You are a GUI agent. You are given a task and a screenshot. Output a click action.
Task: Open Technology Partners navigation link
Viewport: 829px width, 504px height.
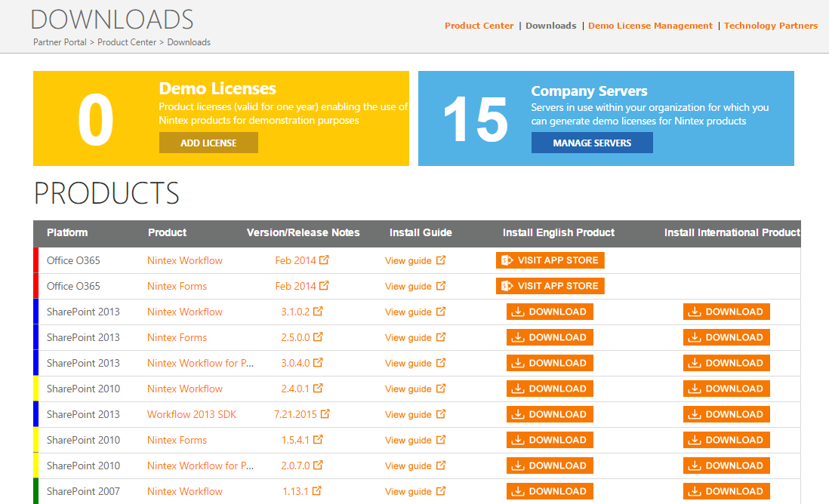pyautogui.click(x=771, y=26)
